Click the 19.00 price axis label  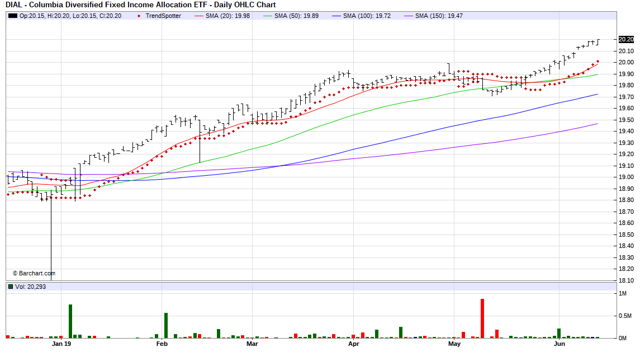click(x=626, y=177)
